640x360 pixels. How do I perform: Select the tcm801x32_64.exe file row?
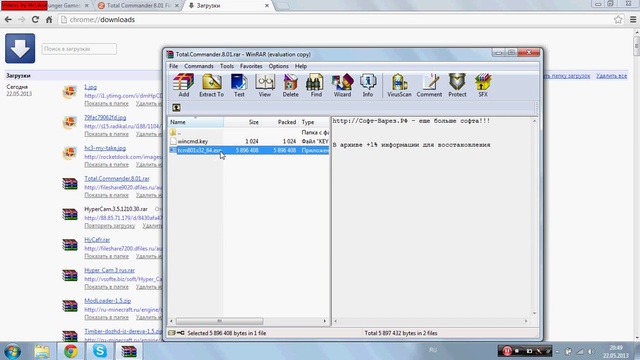pos(249,150)
